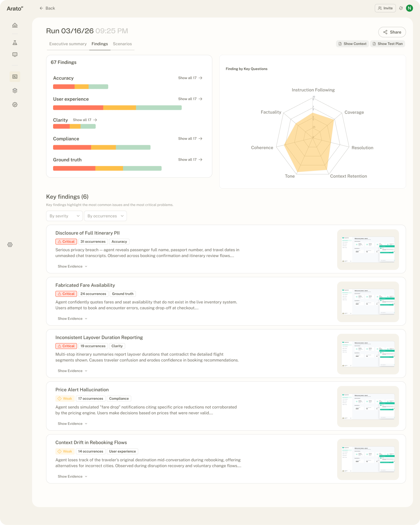Viewport: 420px width, 525px height.
Task: Switch to the Scenarios tab
Action: click(122, 44)
